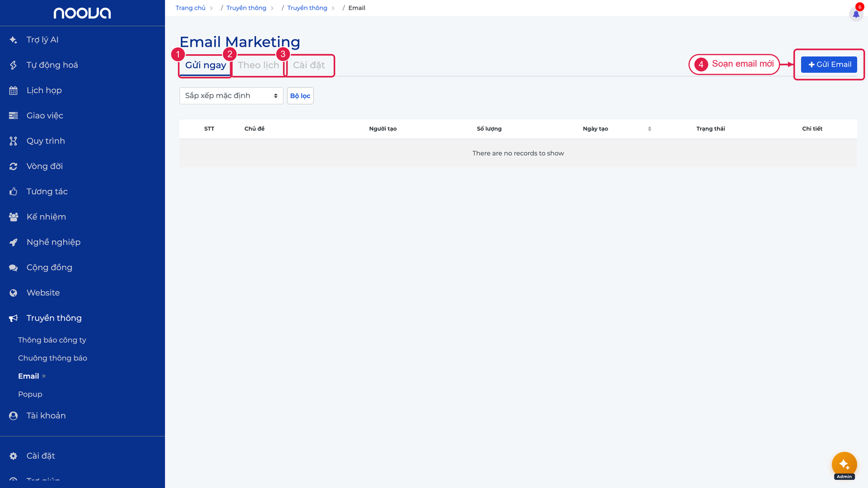868x488 pixels.
Task: Click the Ngày tạo column header text
Action: pos(595,129)
